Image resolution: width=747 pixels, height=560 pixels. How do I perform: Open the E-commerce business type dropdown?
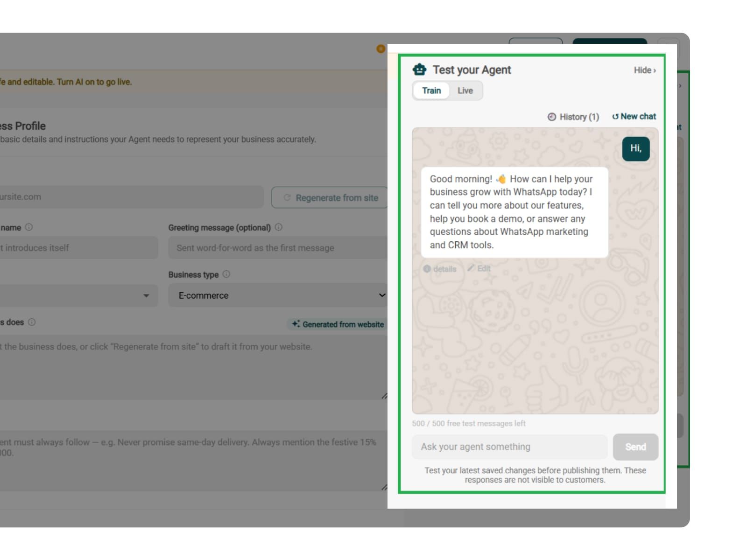pos(278,295)
